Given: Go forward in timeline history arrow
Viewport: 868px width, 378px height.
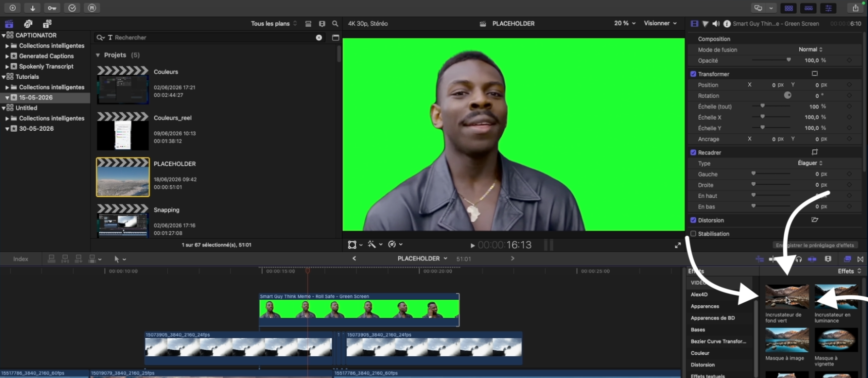Looking at the screenshot, I should (x=512, y=258).
